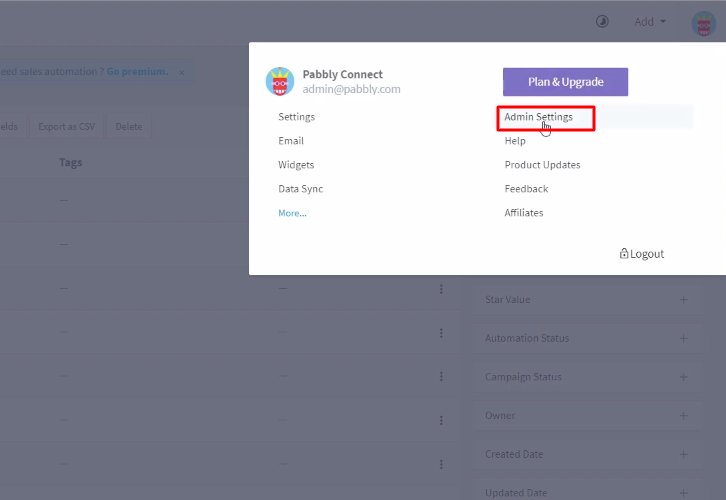
Task: Click the top-right profile avatar
Action: tap(703, 24)
